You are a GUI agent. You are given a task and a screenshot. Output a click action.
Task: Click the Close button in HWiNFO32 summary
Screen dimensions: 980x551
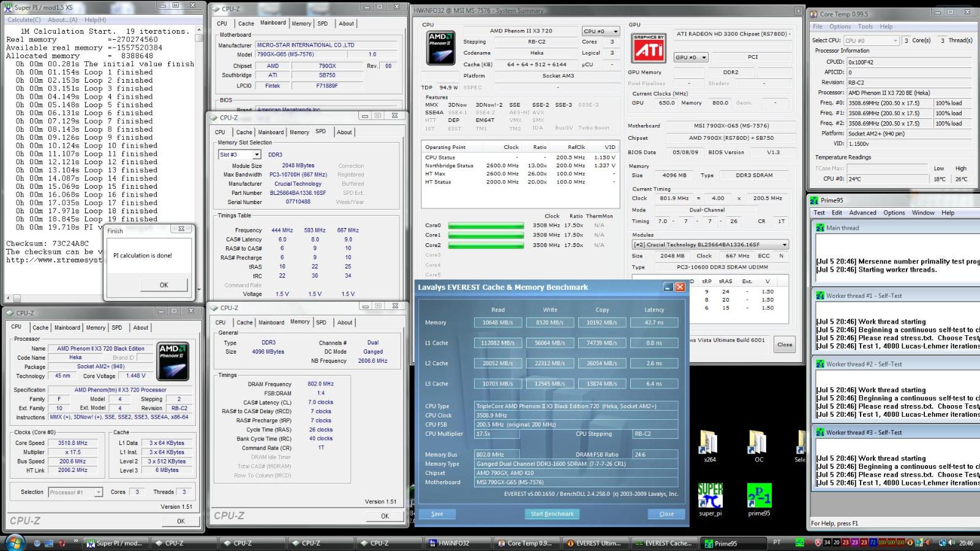785,344
